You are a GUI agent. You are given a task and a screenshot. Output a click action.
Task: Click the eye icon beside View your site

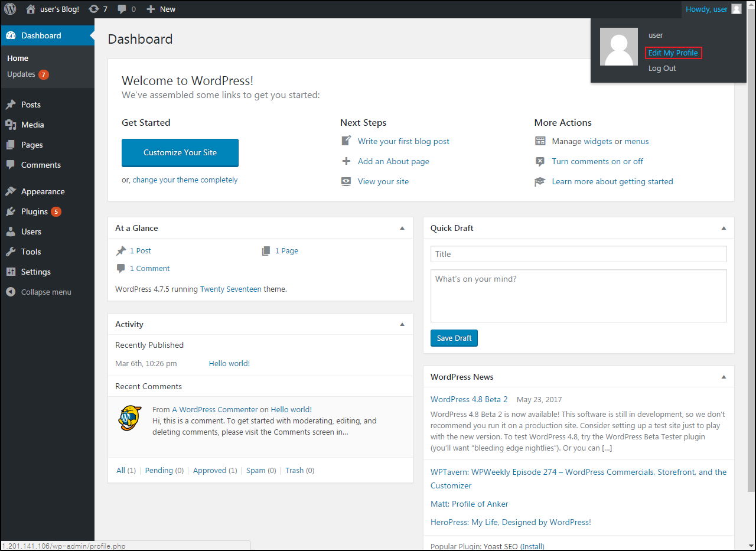click(x=346, y=181)
